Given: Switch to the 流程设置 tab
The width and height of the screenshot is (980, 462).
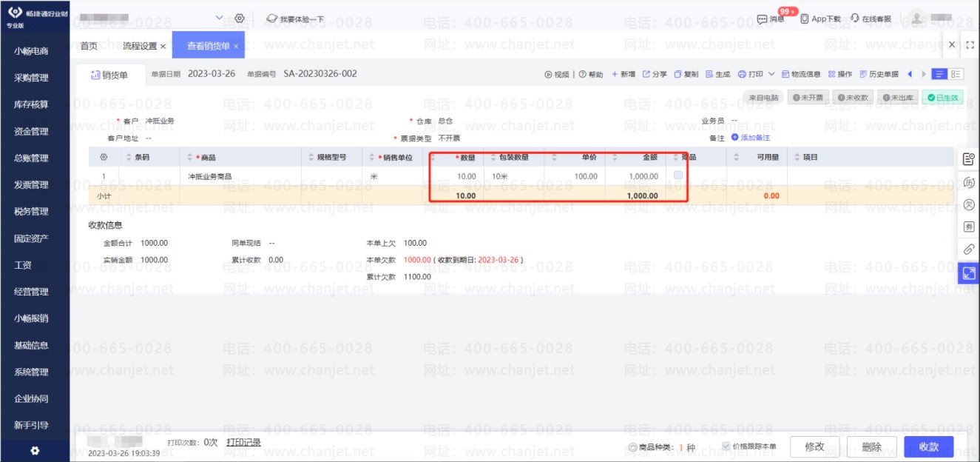Looking at the screenshot, I should (140, 46).
